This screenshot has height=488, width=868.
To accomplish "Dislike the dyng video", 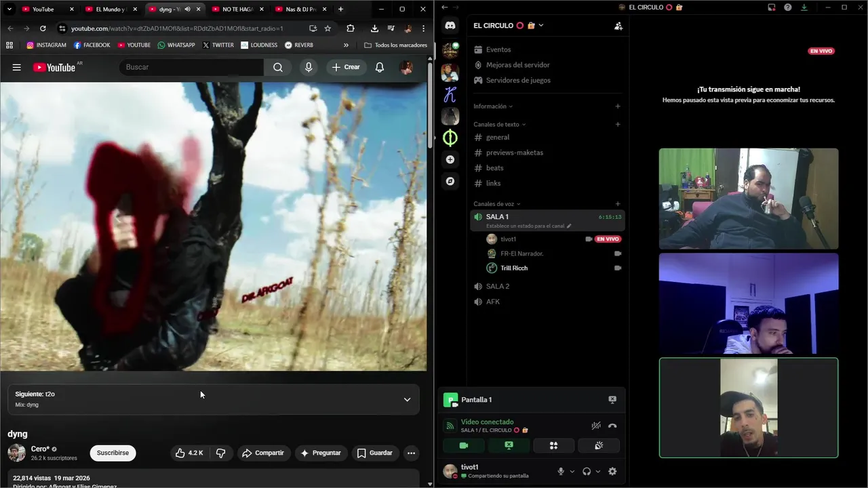I will pos(220,453).
